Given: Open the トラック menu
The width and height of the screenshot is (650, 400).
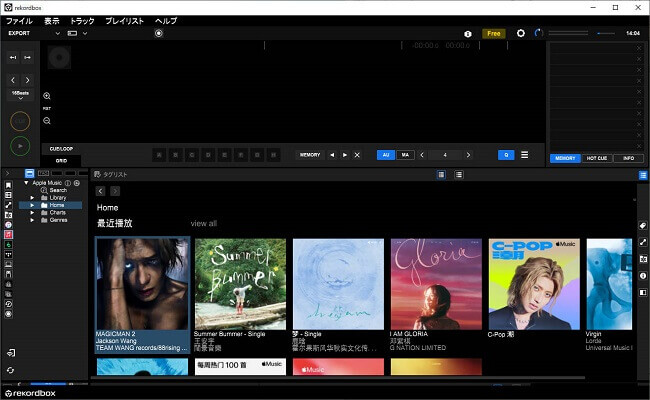Looking at the screenshot, I should [x=82, y=21].
